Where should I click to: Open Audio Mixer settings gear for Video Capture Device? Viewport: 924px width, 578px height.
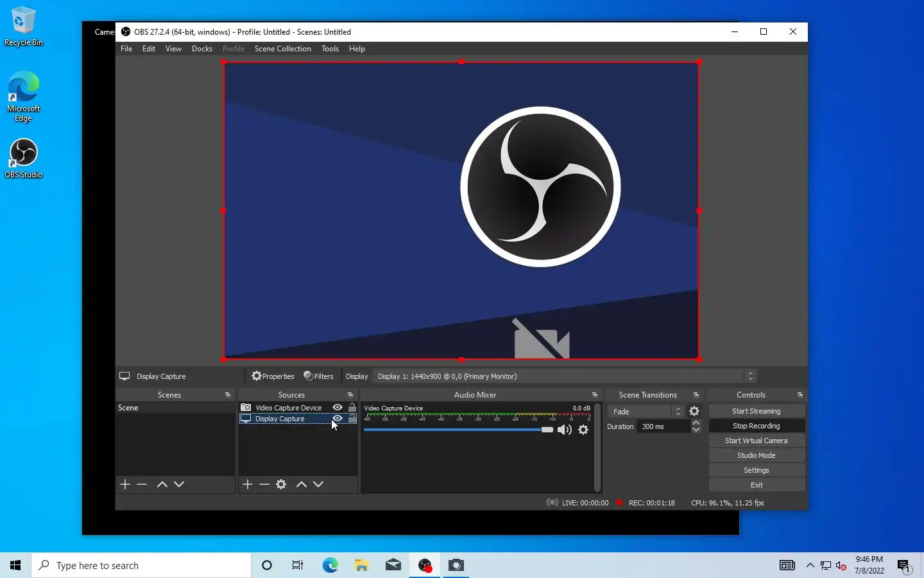(583, 430)
